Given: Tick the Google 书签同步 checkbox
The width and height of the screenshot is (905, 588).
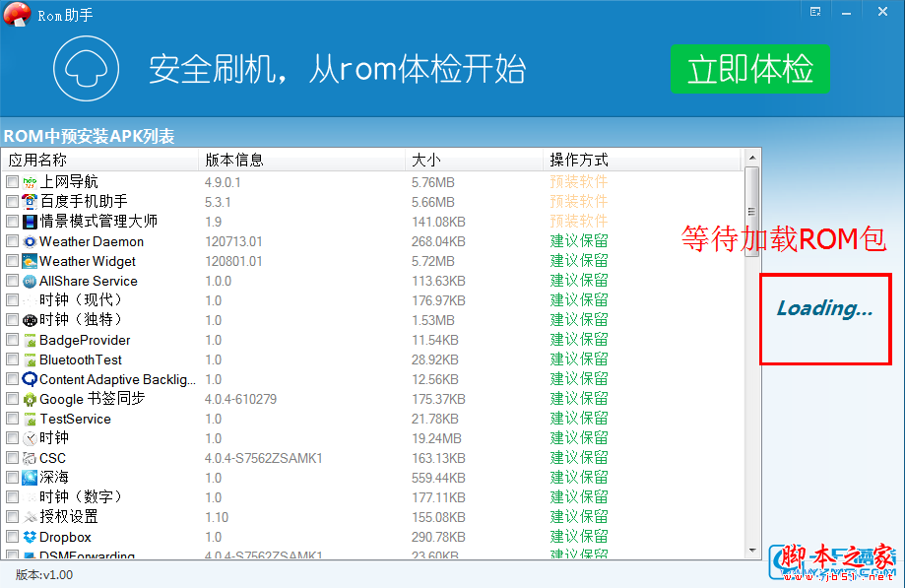Looking at the screenshot, I should (x=12, y=399).
